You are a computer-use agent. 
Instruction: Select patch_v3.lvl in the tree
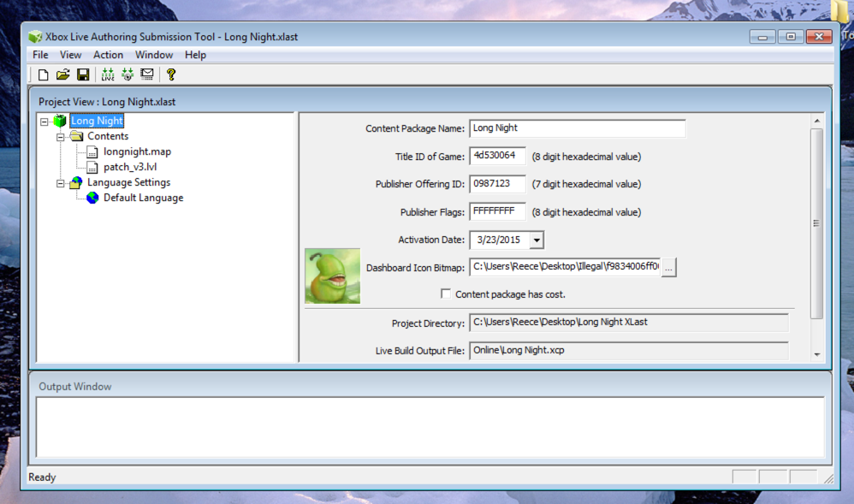pos(130,167)
